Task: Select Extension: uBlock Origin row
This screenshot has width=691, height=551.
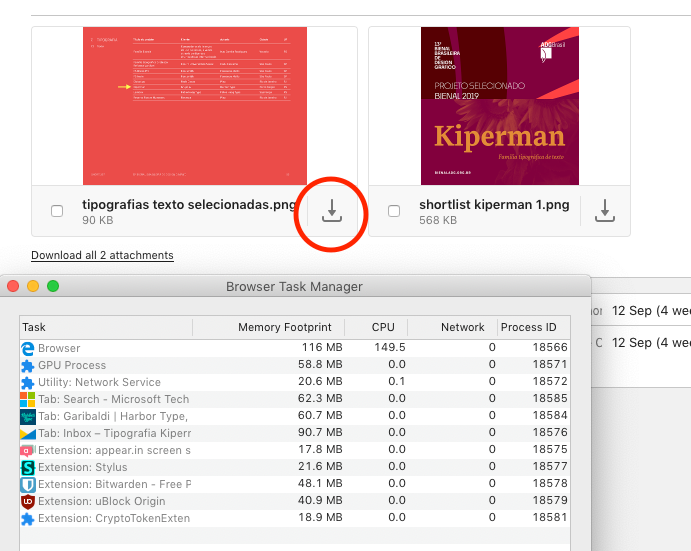Action: click(295, 501)
